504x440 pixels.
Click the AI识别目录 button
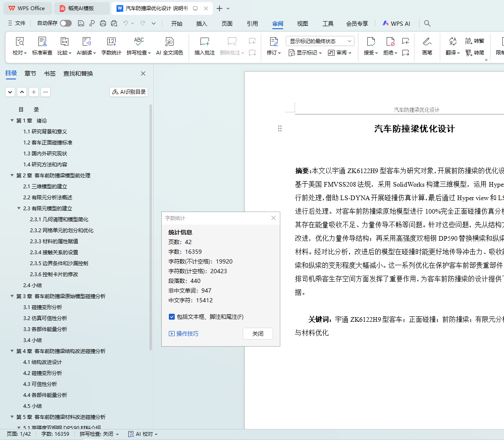(129, 92)
